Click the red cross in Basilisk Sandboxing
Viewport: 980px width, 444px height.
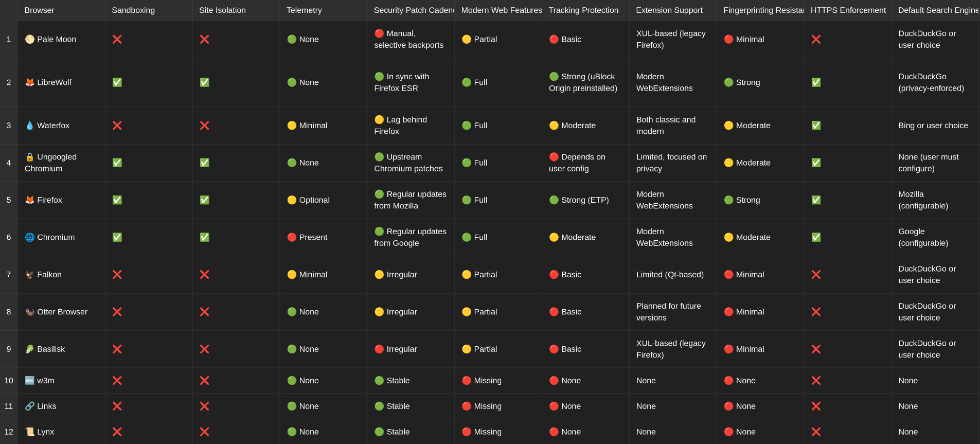click(117, 349)
